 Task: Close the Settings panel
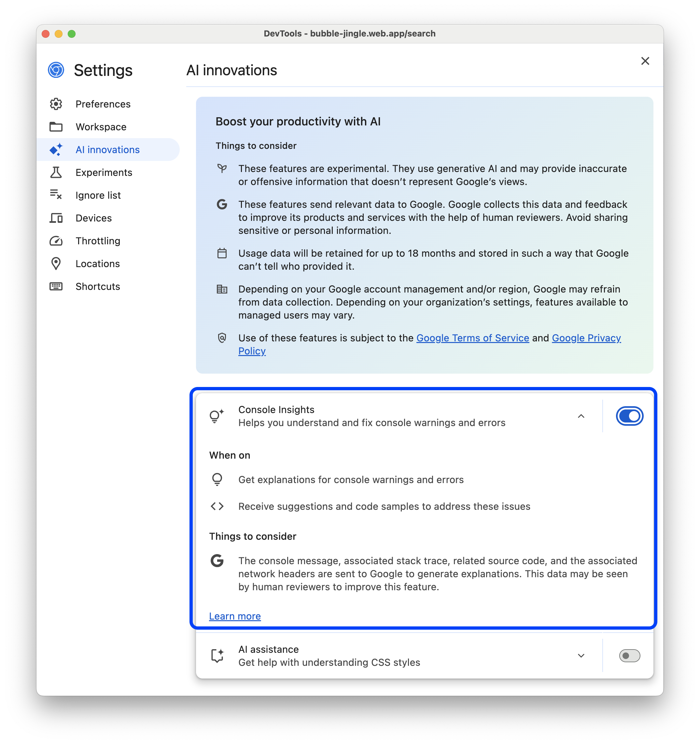click(645, 61)
